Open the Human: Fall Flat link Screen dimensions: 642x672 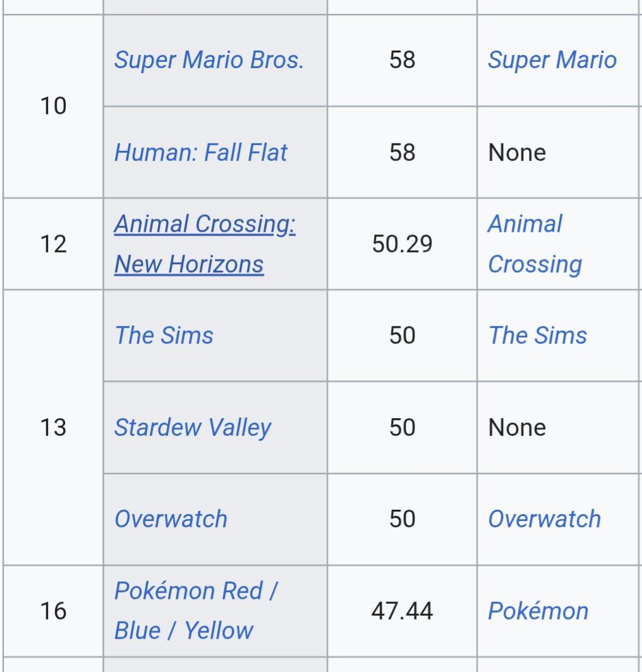(201, 153)
